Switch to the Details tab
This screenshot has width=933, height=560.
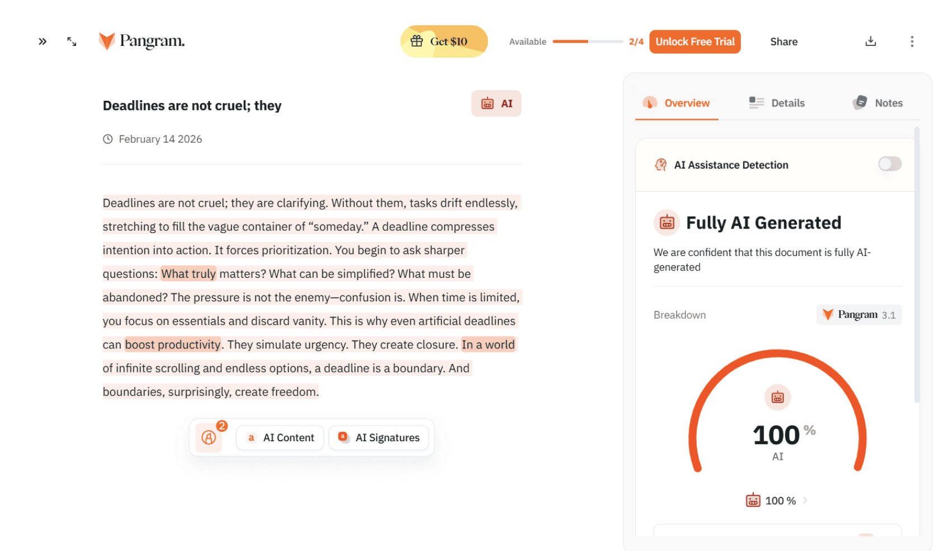point(777,103)
